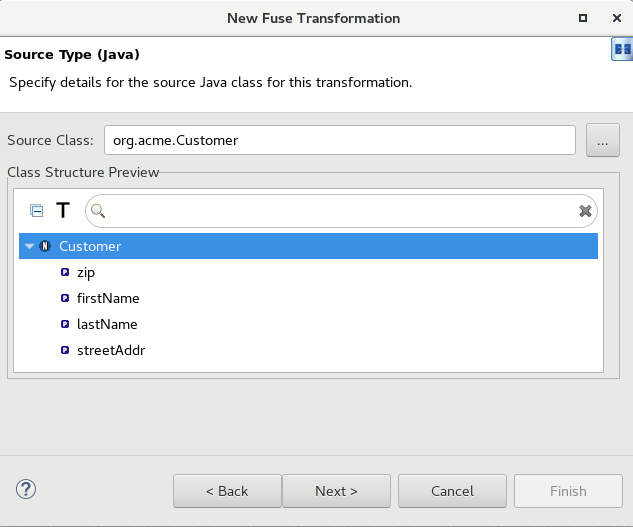Browse for source class with ellipsis button
The image size is (633, 527).
pyautogui.click(x=602, y=141)
